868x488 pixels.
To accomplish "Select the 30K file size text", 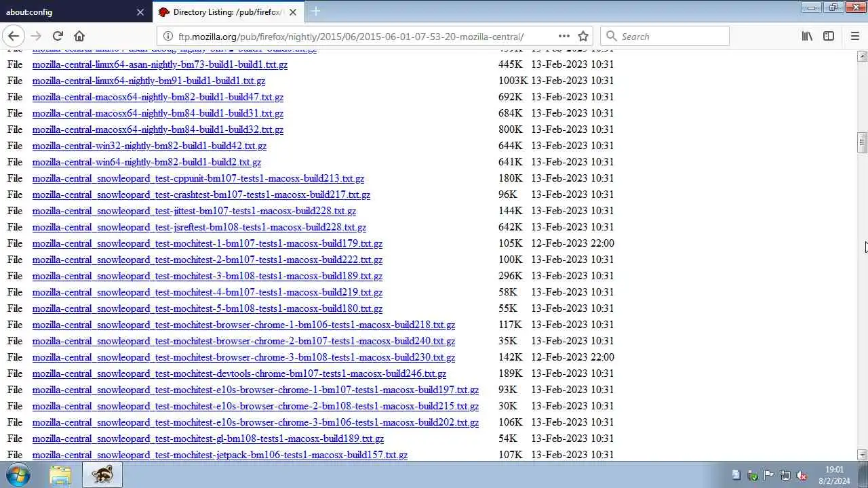I will click(507, 406).
